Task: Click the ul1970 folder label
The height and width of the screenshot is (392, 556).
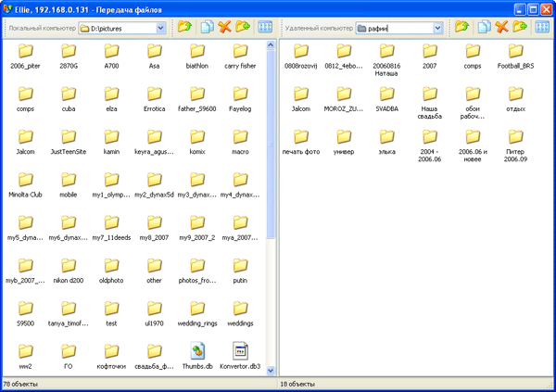Action: pos(154,323)
